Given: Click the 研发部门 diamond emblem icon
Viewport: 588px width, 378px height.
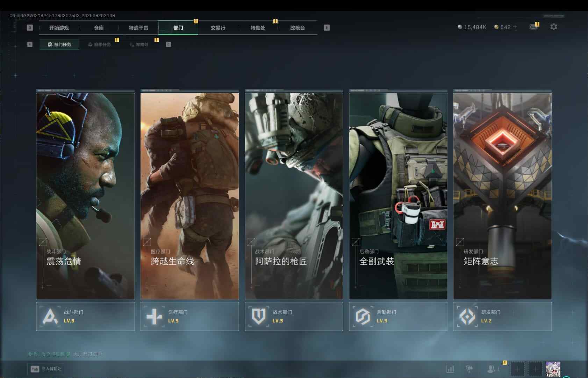Looking at the screenshot, I should coord(467,317).
